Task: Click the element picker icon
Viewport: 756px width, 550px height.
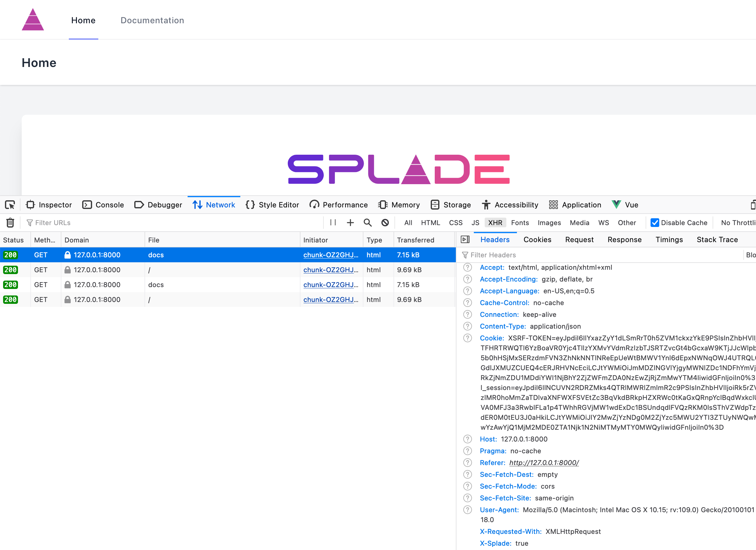Action: pyautogui.click(x=10, y=205)
